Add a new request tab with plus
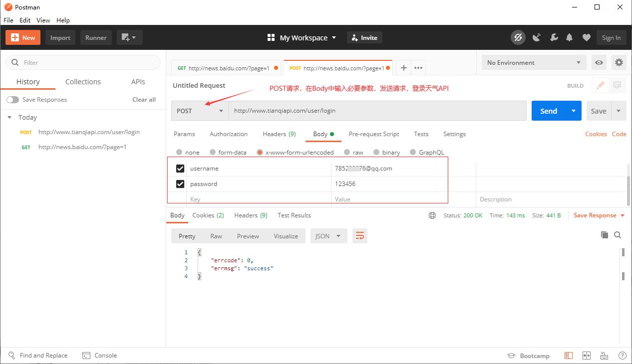The height and width of the screenshot is (364, 632). [403, 68]
